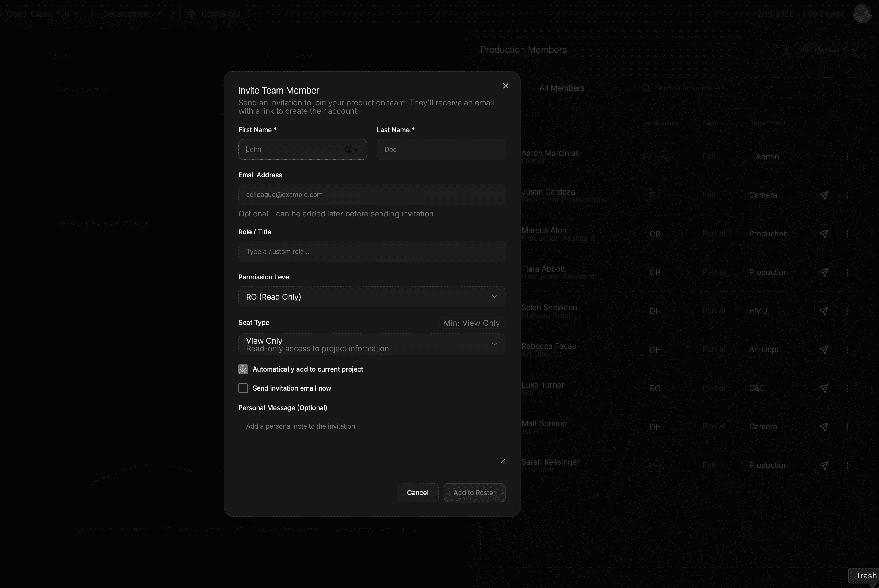
Task: Click search icon in team members search
Action: (x=646, y=88)
